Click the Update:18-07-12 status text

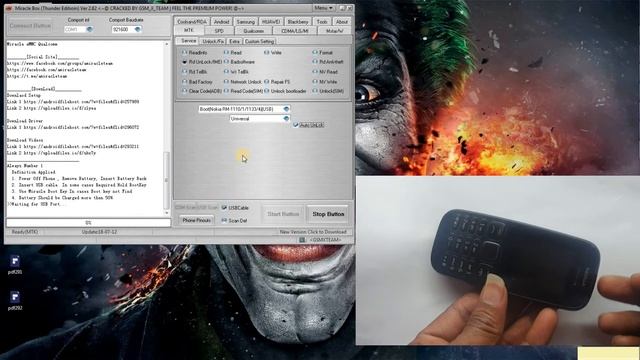(99, 232)
